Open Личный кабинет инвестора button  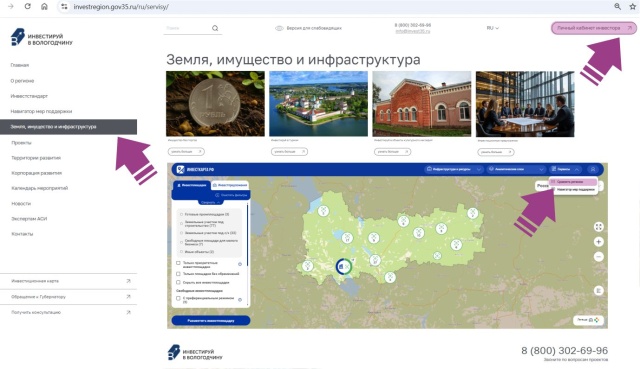click(593, 28)
